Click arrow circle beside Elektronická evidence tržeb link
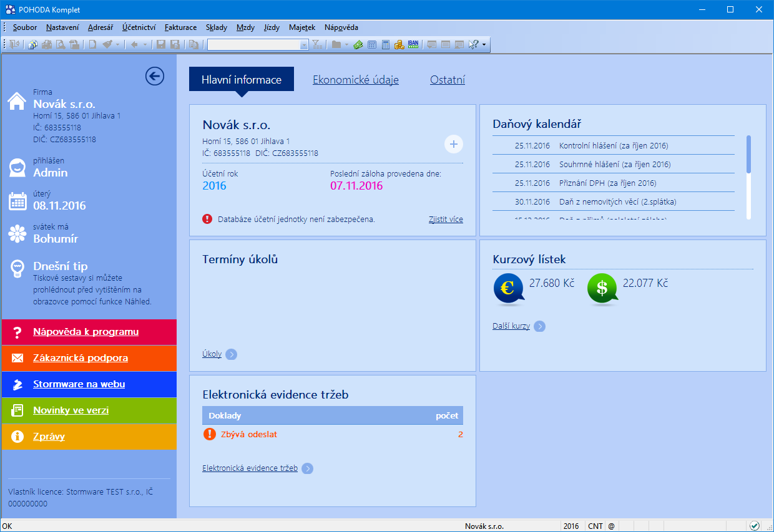The image size is (774, 532). pyautogui.click(x=307, y=468)
